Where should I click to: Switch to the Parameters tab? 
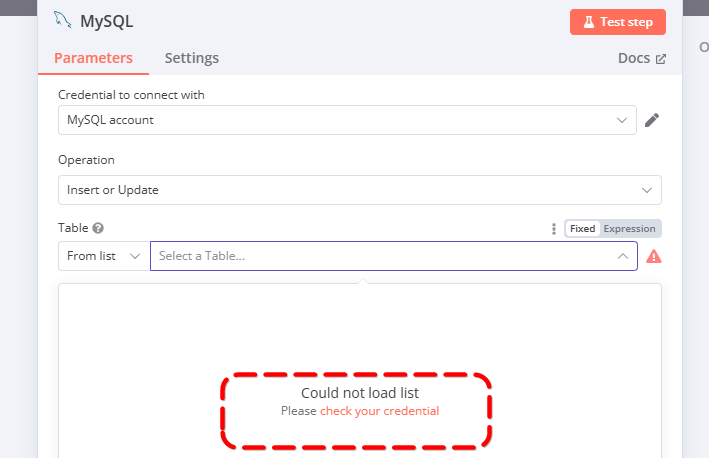93,58
